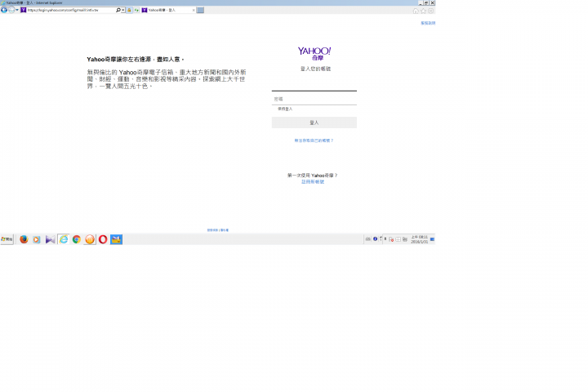Close the Yahoo奇摩 login tab

coord(194,10)
